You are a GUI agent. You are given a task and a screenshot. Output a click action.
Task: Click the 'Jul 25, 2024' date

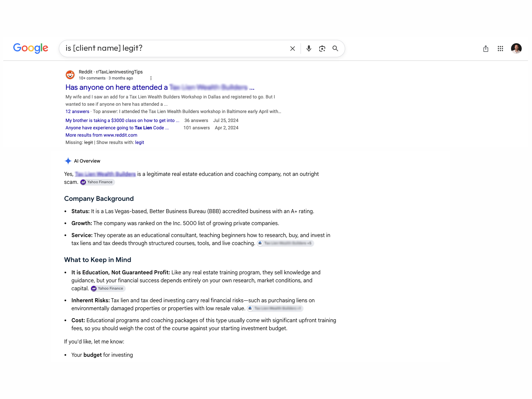click(226, 120)
